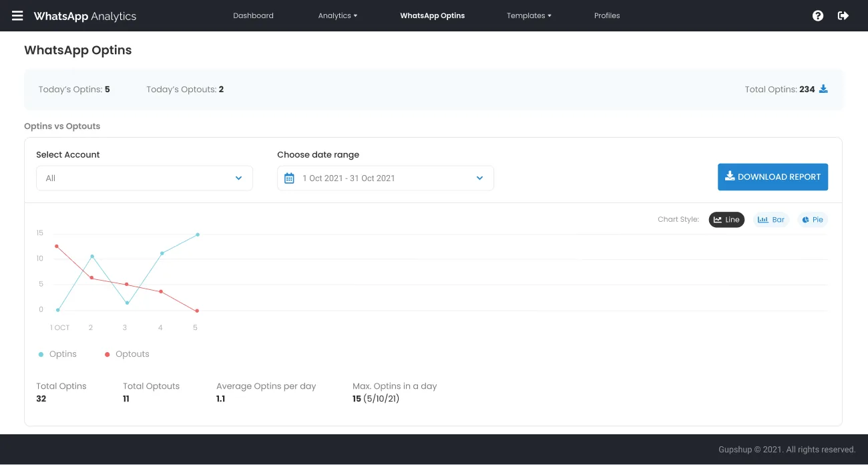The width and height of the screenshot is (868, 465).
Task: Switch chart style to Pie
Action: pos(813,219)
